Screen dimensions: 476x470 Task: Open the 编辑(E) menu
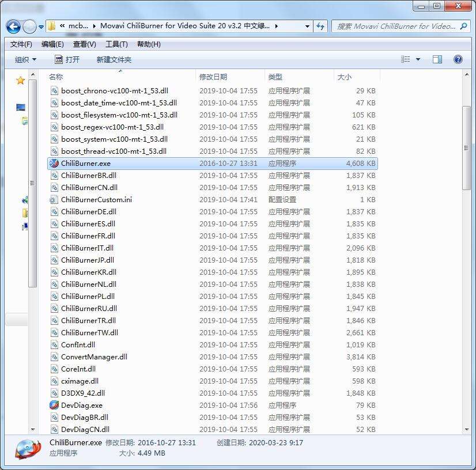[x=52, y=44]
